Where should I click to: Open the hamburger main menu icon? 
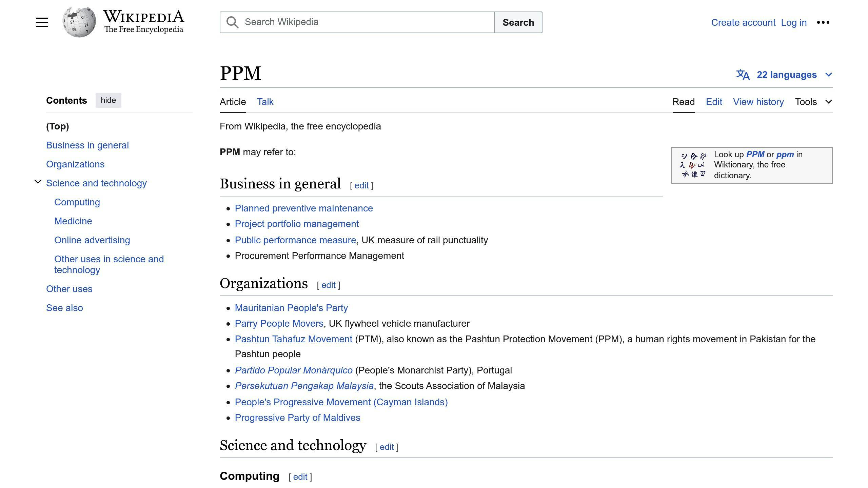pyautogui.click(x=42, y=22)
